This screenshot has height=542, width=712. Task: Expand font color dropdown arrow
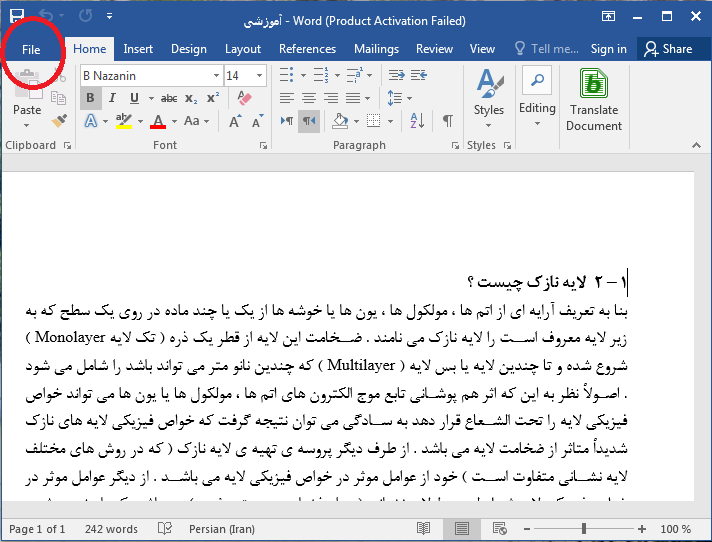click(x=174, y=121)
